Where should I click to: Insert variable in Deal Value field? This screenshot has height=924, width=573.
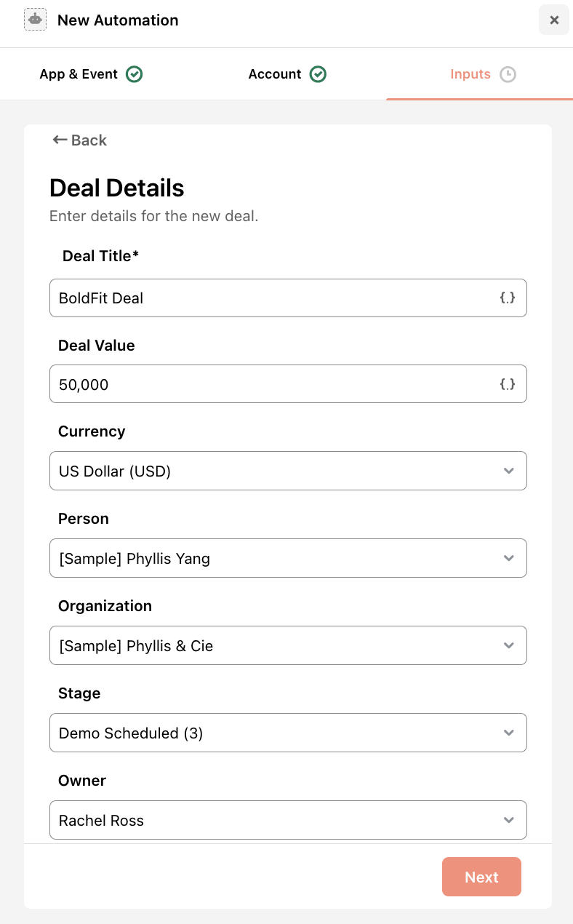point(508,384)
